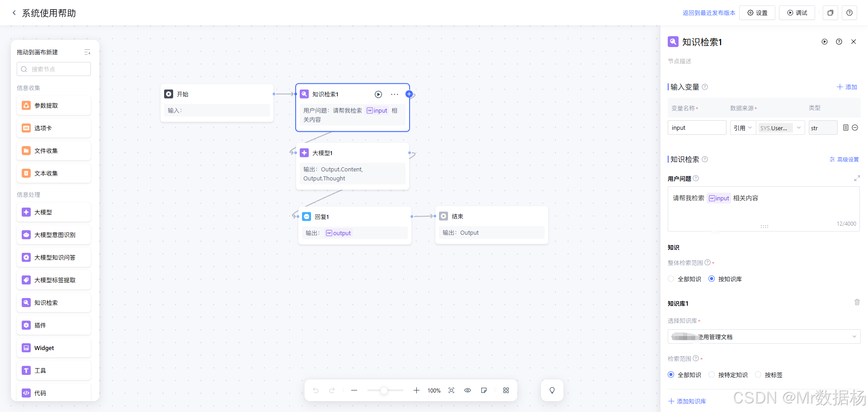Adjust the canvas zoom slider handle

coord(384,390)
